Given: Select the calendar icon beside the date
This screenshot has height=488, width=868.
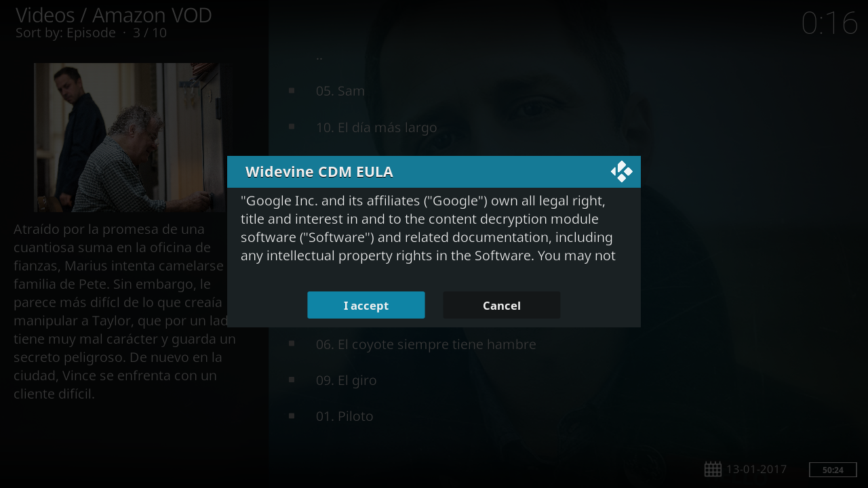Looking at the screenshot, I should pos(713,469).
